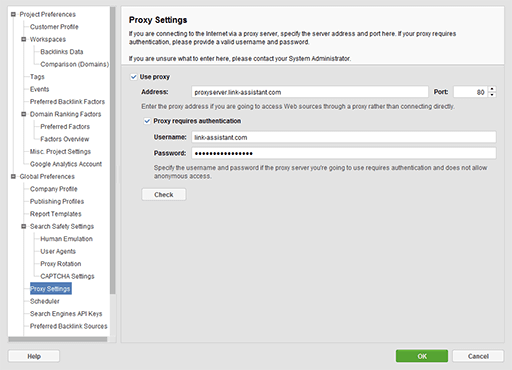The width and height of the screenshot is (512, 370).
Task: Open Scheduler preferences
Action: click(45, 301)
